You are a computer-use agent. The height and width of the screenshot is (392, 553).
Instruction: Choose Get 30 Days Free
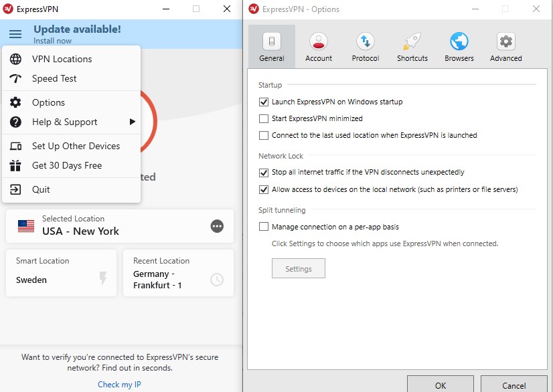pyautogui.click(x=71, y=165)
